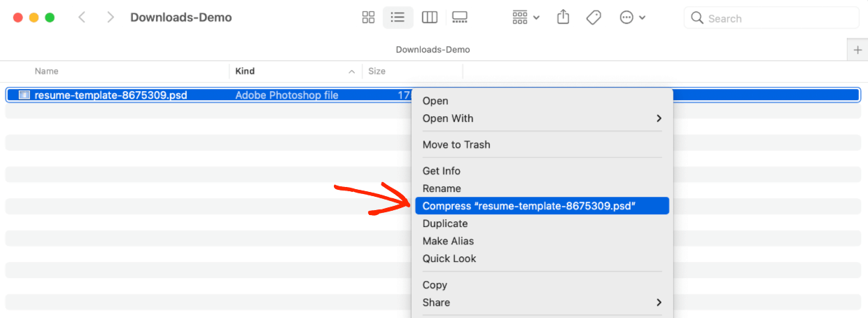Click the Adobe Photoshop file kind text
The image size is (868, 318).
pos(287,95)
